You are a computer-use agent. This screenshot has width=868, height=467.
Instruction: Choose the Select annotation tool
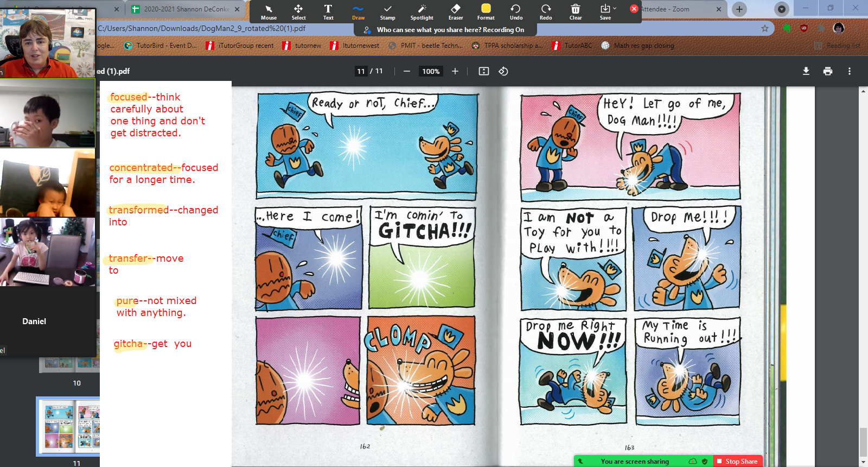tap(298, 12)
